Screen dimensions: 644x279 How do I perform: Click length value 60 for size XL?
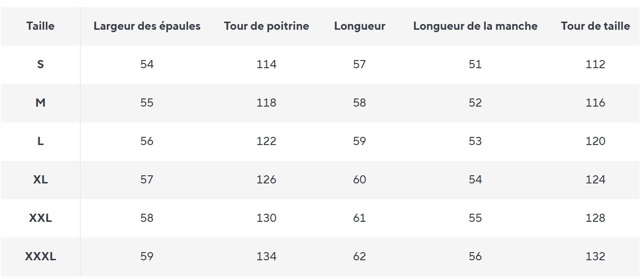point(360,180)
